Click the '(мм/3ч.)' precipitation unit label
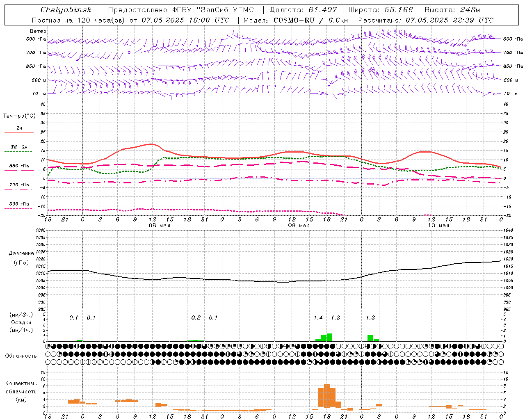This screenshot has height=420, width=525. click(x=21, y=315)
